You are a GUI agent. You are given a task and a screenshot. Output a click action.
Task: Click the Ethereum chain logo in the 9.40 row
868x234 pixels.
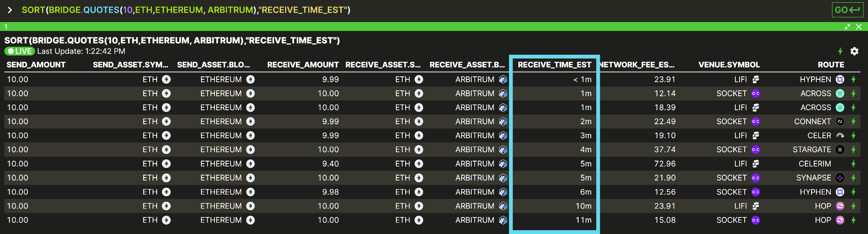pyautogui.click(x=250, y=164)
